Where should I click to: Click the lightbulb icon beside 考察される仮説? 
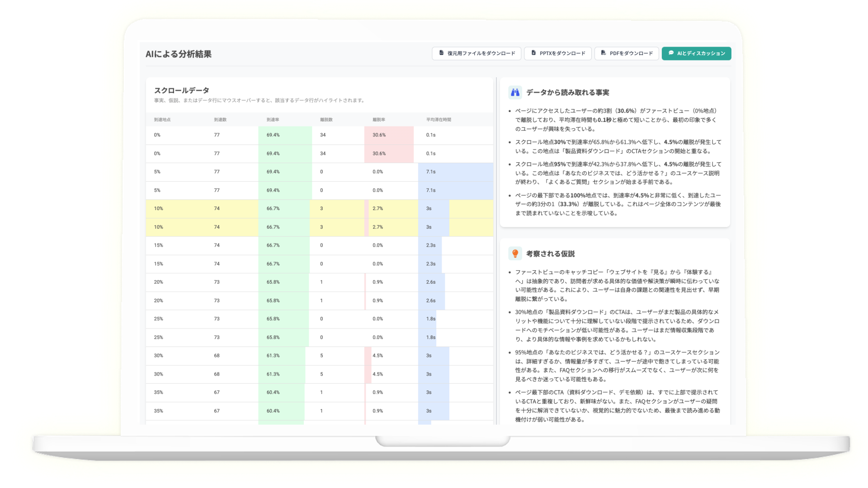click(x=515, y=253)
